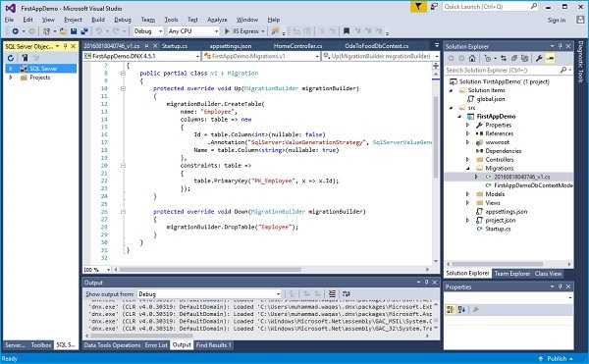This screenshot has width=589, height=364.
Task: Toggle auto-hide pin on Properties panel
Action: click(x=561, y=286)
